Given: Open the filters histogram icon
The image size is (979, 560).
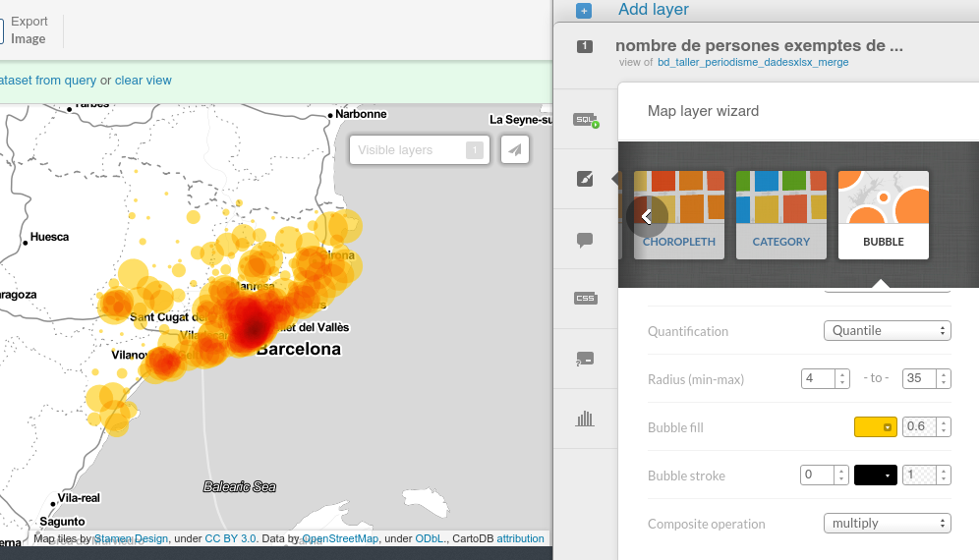Looking at the screenshot, I should click(585, 419).
